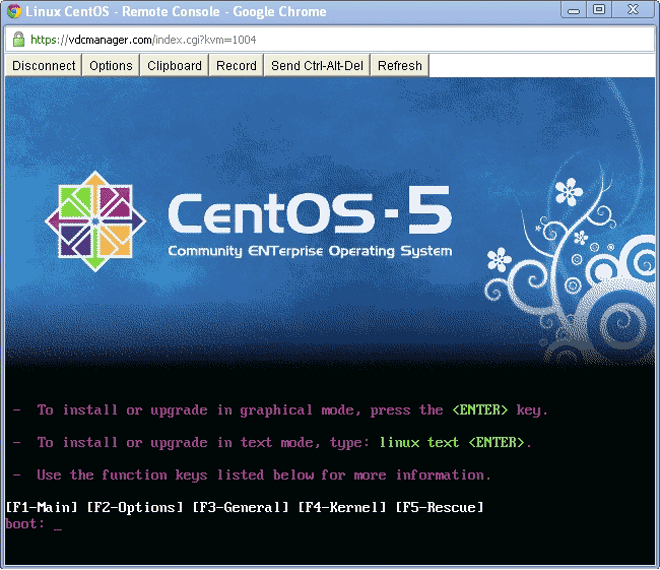This screenshot has width=660, height=570.
Task: Click the Chrome icon in the title bar
Action: (x=14, y=12)
